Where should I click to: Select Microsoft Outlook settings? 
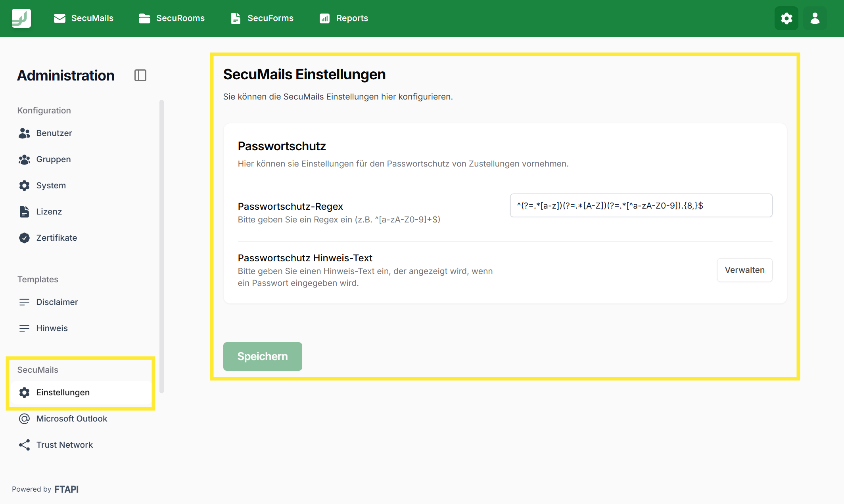[x=71, y=419]
